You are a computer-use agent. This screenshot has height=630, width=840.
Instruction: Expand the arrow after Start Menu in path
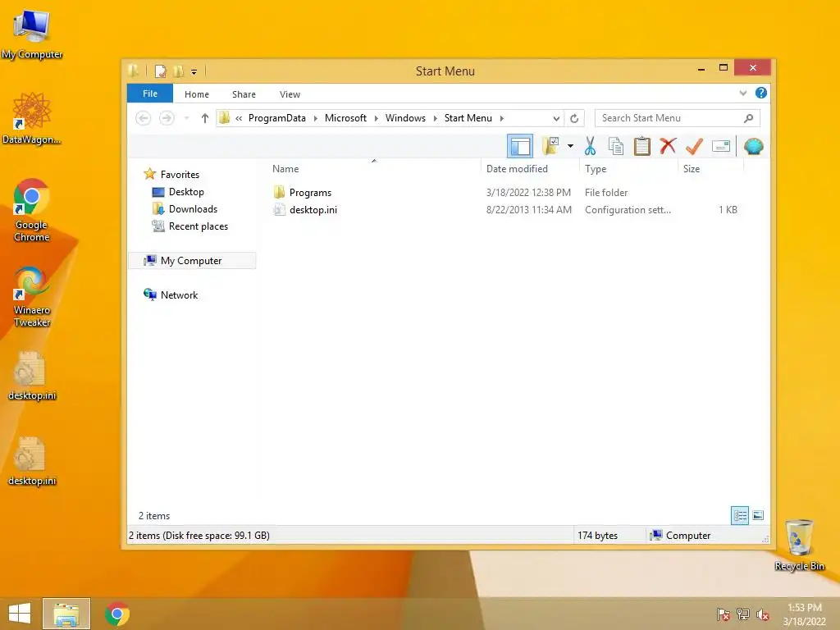coord(501,118)
